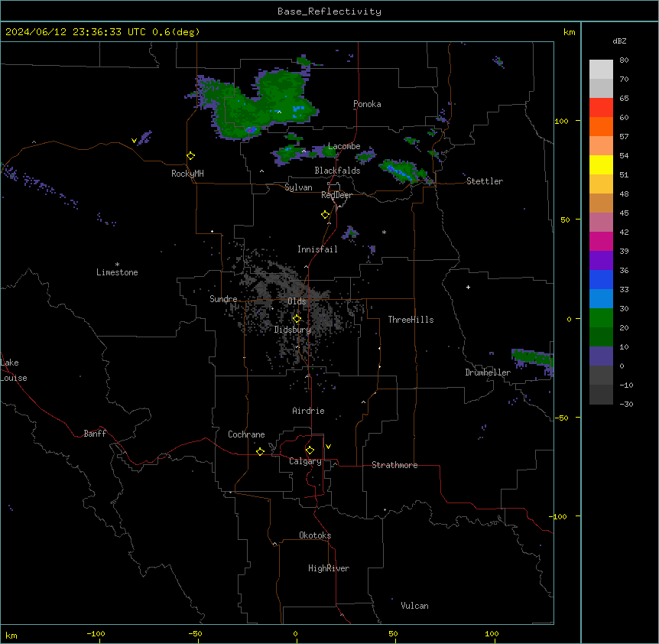659x644 pixels.
Task: Select the yellow diamond marker under Cochrane
Action: [260, 451]
